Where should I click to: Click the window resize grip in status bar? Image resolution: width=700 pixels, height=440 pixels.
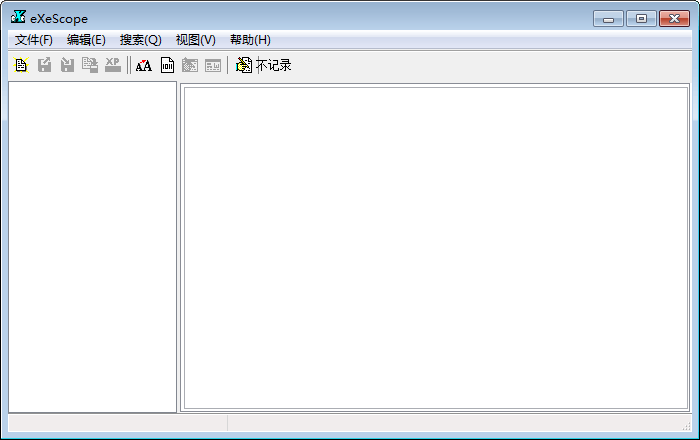[x=687, y=427]
